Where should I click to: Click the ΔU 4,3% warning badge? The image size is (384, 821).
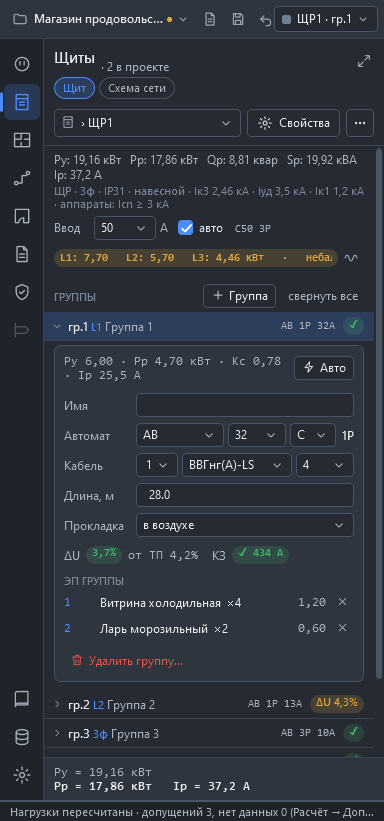point(337,704)
